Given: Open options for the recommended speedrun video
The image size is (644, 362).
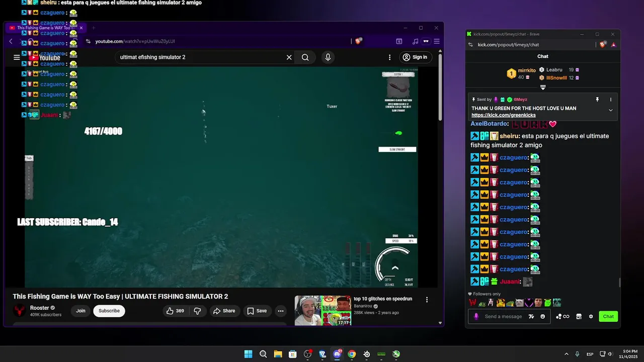Looking at the screenshot, I should click(x=427, y=300).
